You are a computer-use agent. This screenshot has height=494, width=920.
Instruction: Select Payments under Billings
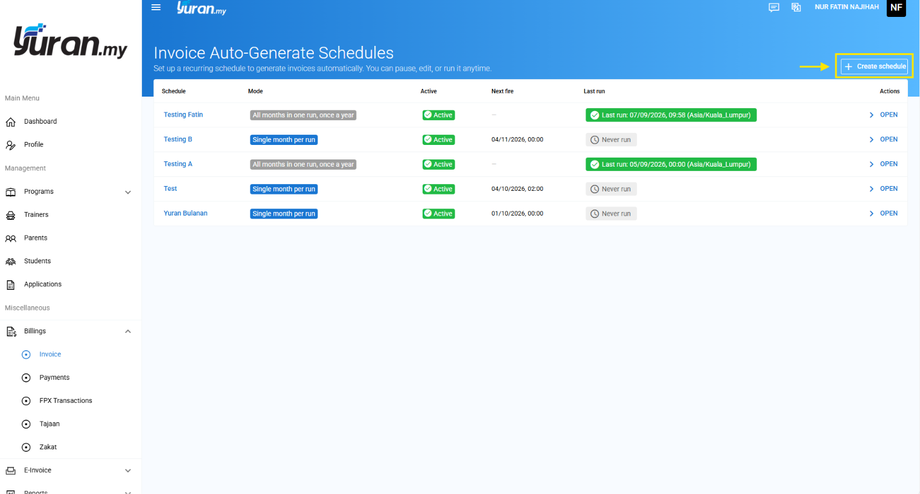click(54, 377)
